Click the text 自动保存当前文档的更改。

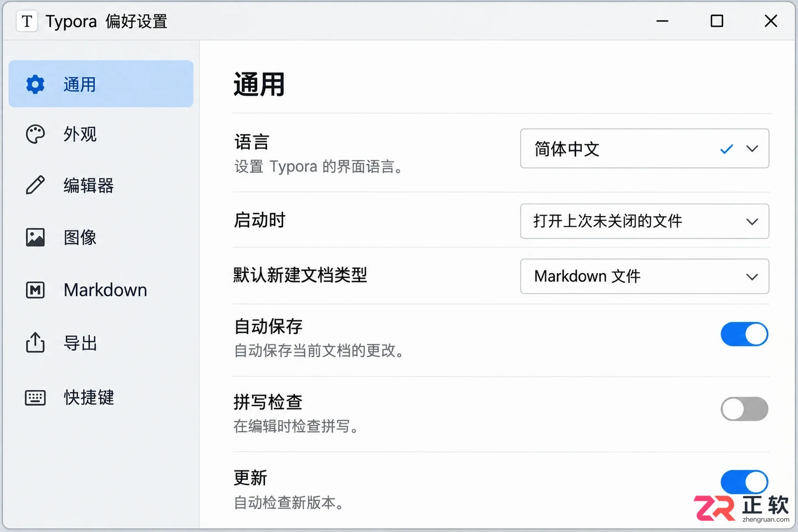pyautogui.click(x=318, y=350)
